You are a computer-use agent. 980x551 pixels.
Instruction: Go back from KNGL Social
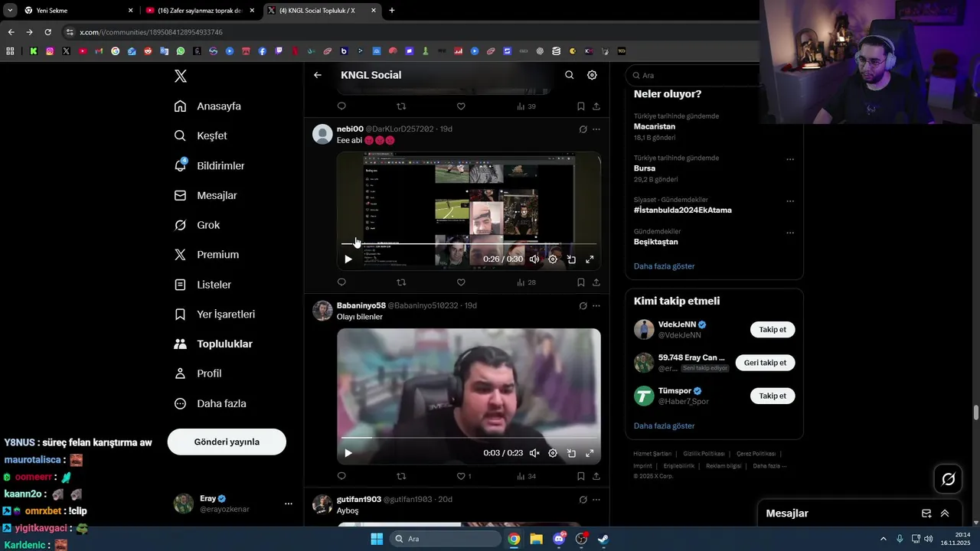point(318,75)
